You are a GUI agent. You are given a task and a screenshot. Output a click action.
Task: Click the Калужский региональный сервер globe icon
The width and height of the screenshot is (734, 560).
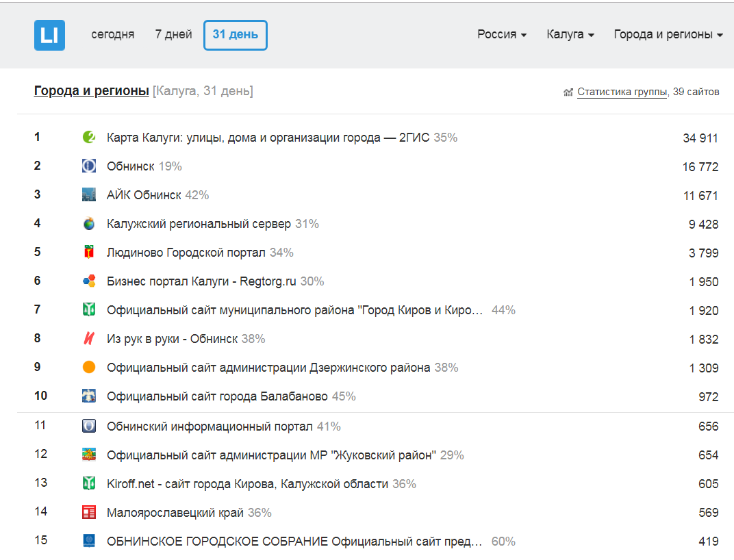click(x=89, y=224)
